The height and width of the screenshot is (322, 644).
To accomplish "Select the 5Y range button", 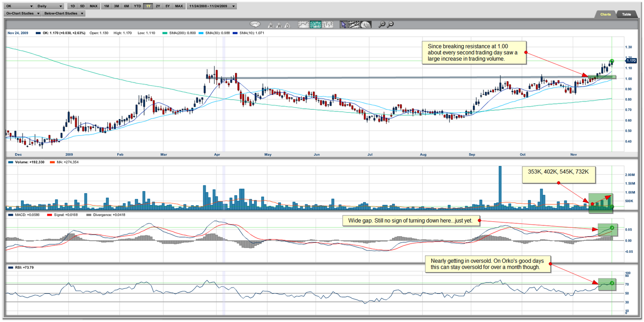I will click(167, 6).
